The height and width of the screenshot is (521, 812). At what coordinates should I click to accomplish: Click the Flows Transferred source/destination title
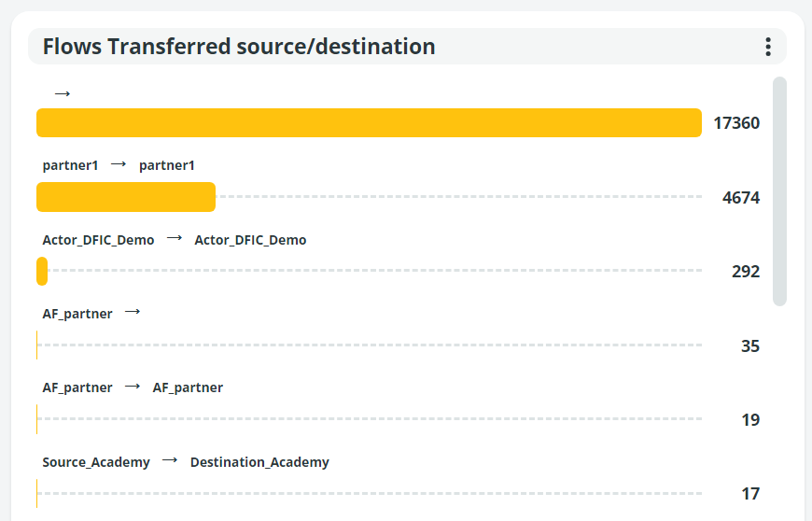[239, 47]
